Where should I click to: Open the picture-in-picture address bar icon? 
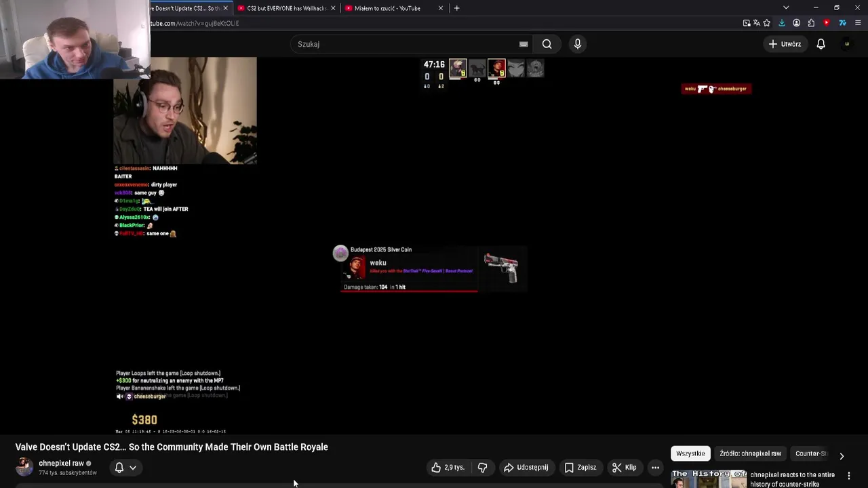pos(747,23)
